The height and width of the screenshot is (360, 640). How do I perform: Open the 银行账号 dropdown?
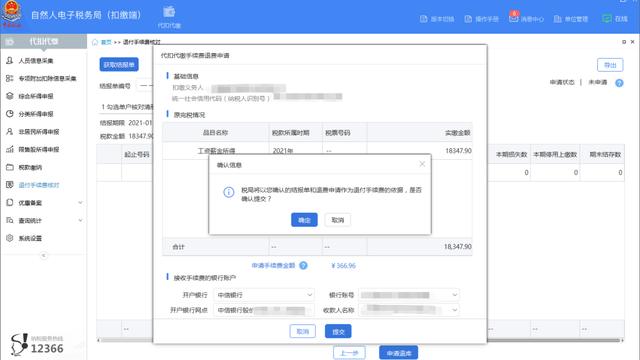coord(409,295)
